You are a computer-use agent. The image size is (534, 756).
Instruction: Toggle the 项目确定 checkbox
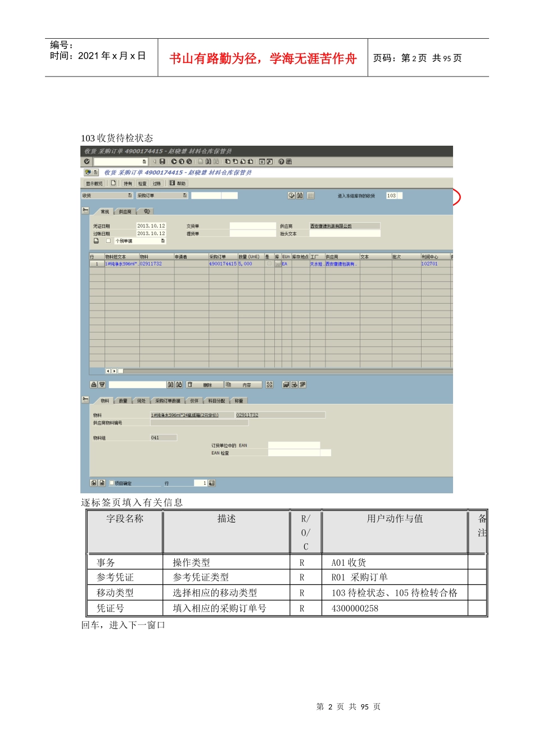tap(112, 483)
